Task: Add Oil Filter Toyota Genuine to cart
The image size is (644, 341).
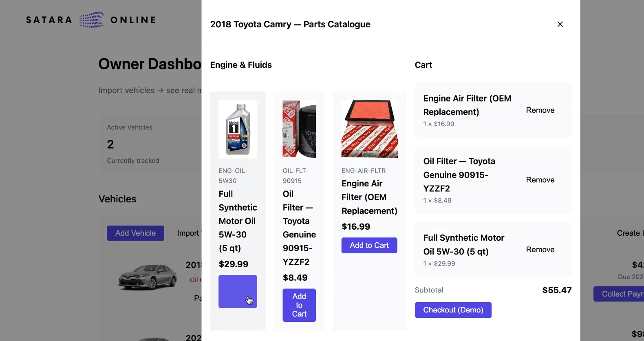Action: click(299, 305)
